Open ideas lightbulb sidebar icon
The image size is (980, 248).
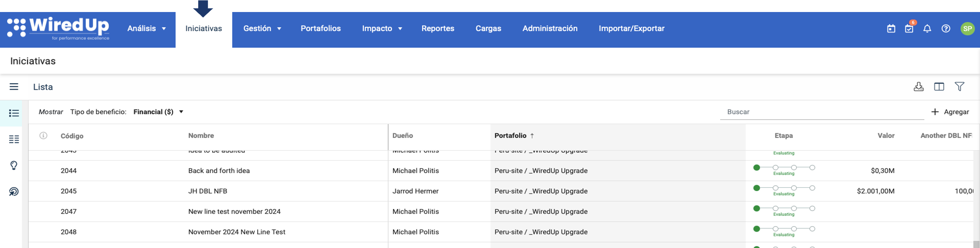(14, 165)
